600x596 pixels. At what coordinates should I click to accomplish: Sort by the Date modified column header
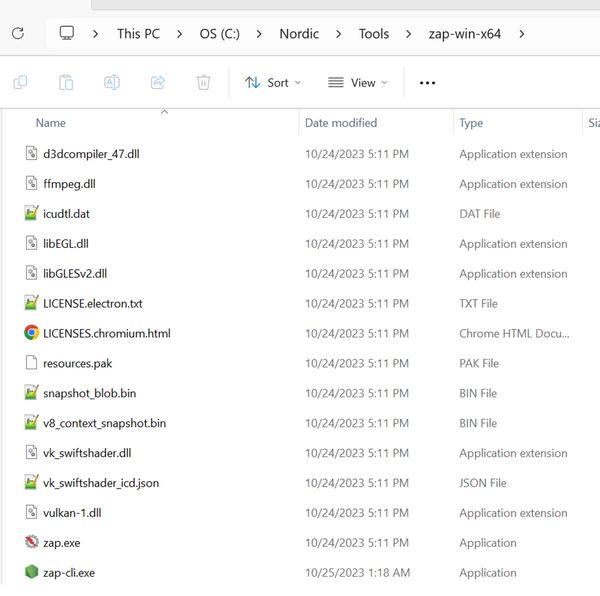point(341,123)
